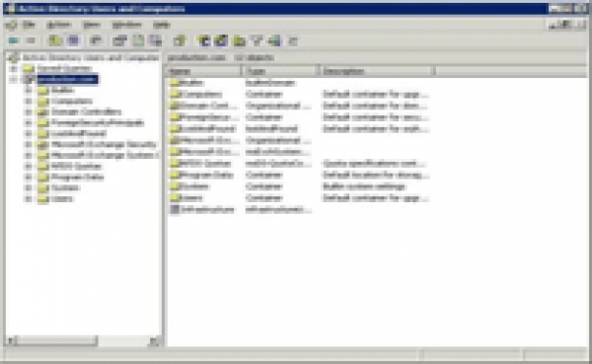Click the Back arrow toolbar icon
The width and height of the screenshot is (592, 364).
[x=13, y=40]
